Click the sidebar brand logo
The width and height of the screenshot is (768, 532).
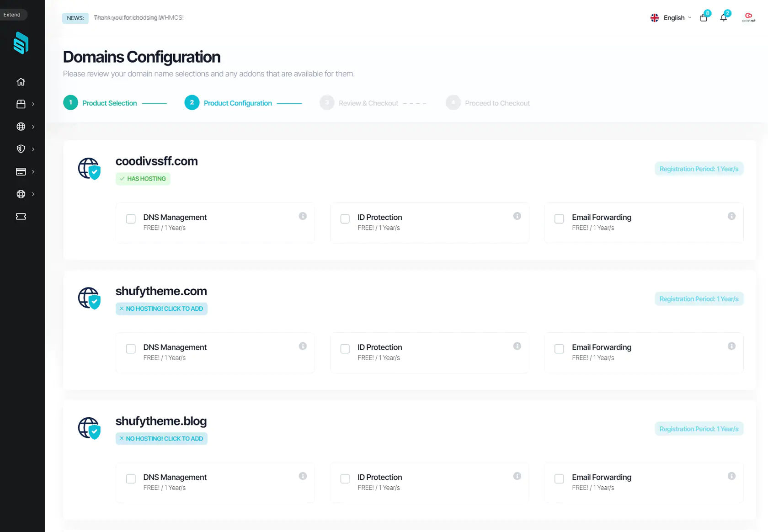pyautogui.click(x=21, y=43)
